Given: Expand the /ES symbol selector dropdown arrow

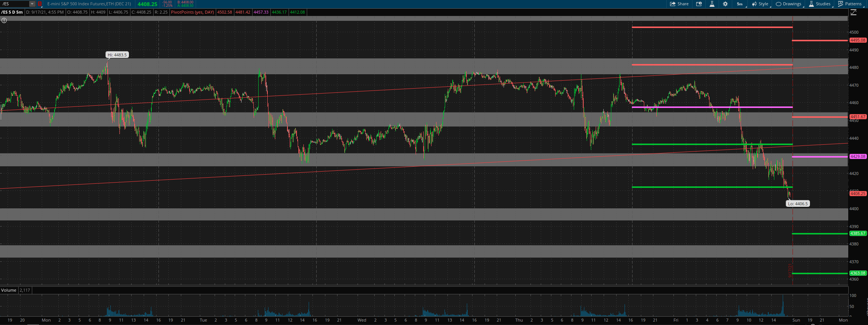Looking at the screenshot, I should pyautogui.click(x=32, y=4).
